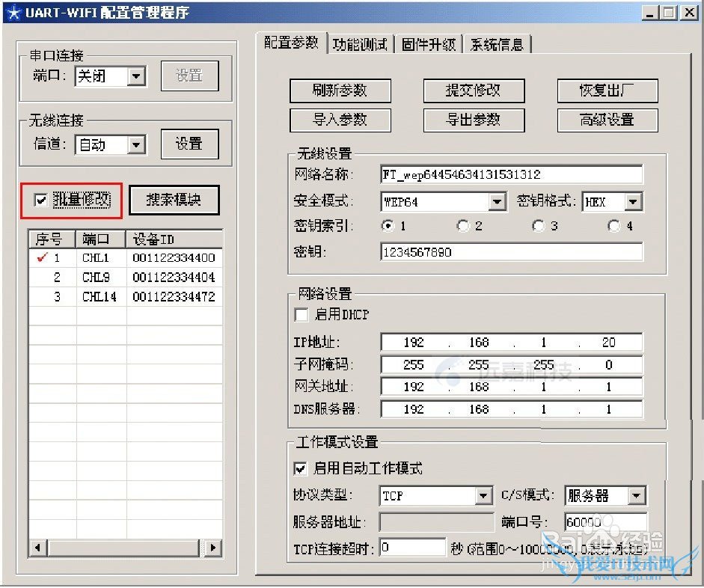
Task: Expand the 信道 channel dropdown
Action: pyautogui.click(x=135, y=145)
